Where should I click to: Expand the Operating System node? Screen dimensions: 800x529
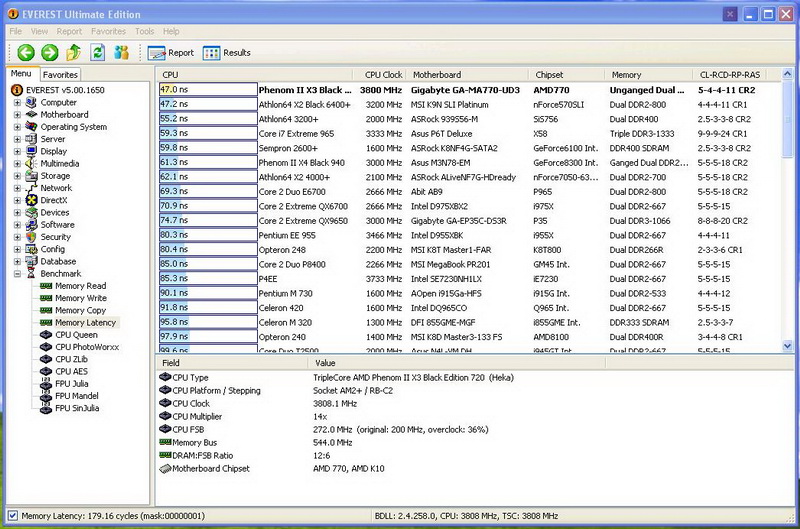click(x=17, y=127)
